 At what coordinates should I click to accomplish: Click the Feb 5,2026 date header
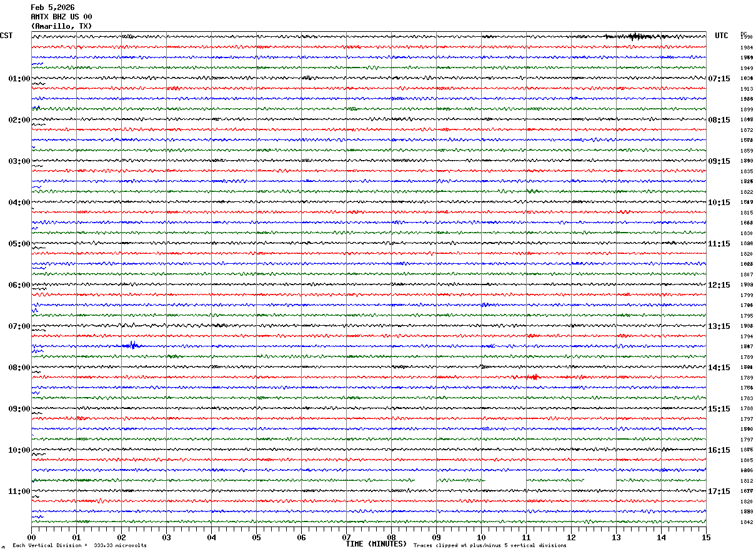click(52, 8)
